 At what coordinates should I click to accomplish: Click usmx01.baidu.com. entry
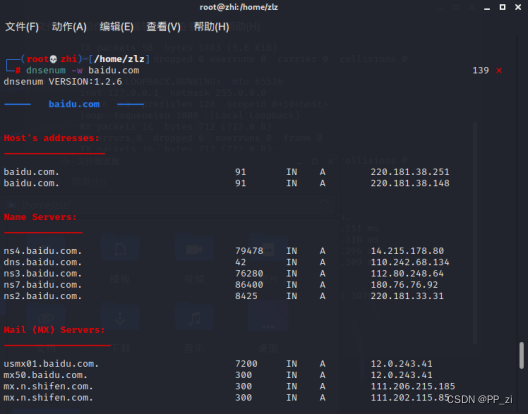pyautogui.click(x=51, y=364)
